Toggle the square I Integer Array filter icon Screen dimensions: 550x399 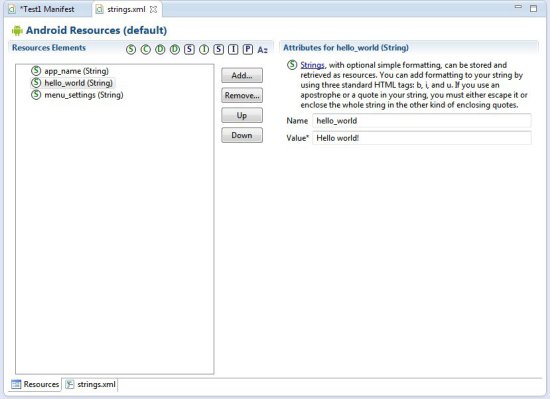(x=233, y=49)
